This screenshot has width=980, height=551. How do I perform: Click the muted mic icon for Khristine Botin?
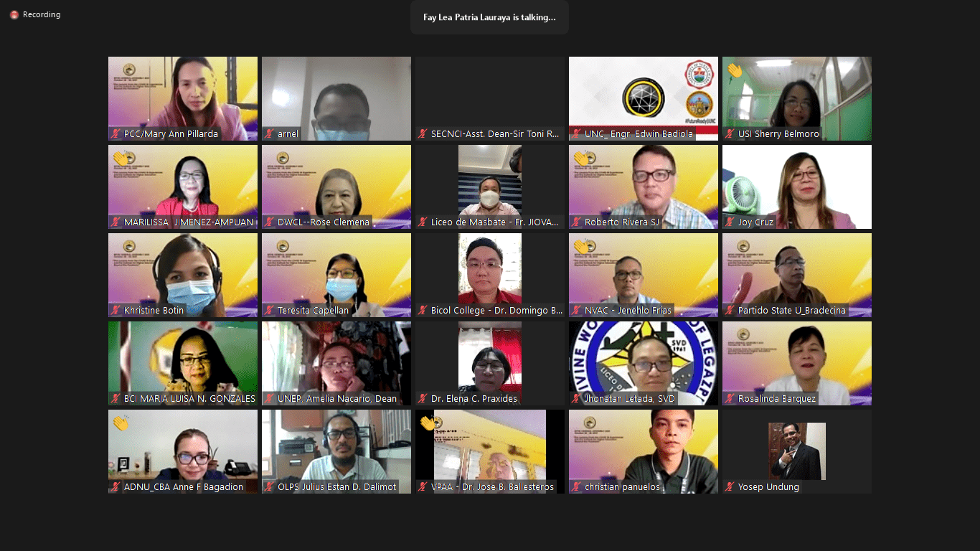click(116, 311)
